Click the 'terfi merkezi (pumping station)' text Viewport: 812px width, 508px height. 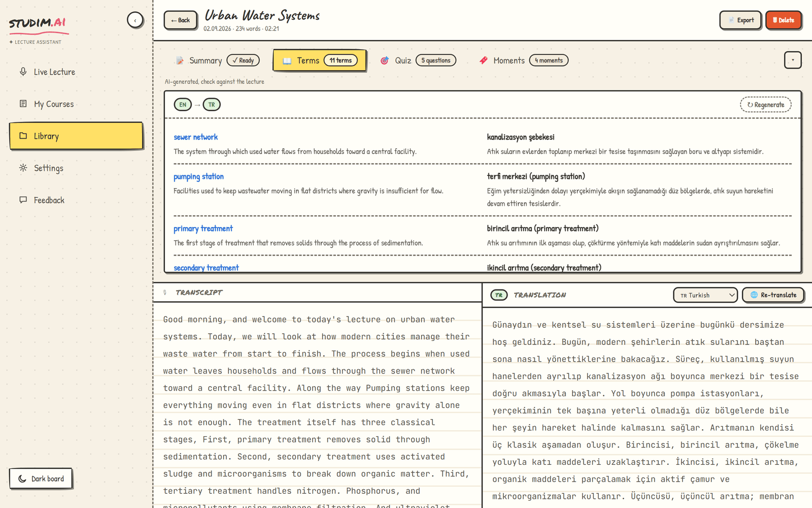(536, 177)
